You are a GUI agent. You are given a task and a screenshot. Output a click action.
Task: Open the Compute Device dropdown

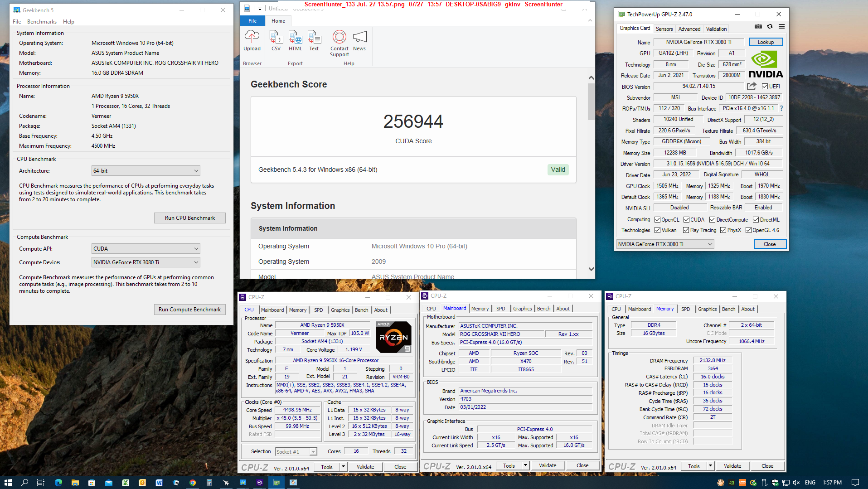[x=145, y=262]
